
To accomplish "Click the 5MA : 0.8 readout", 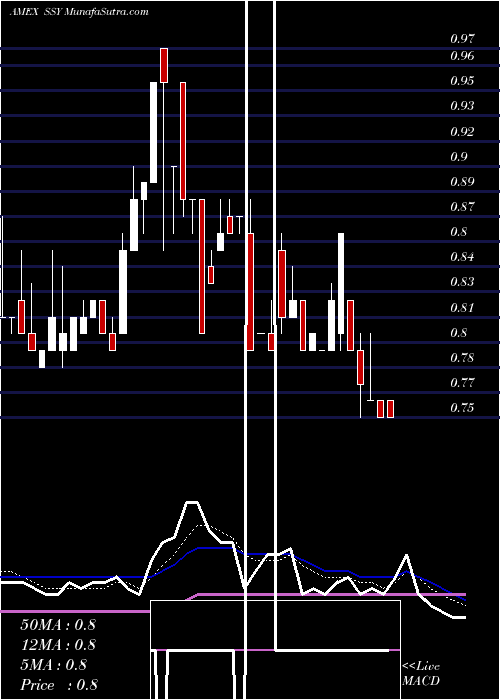I will tap(54, 665).
